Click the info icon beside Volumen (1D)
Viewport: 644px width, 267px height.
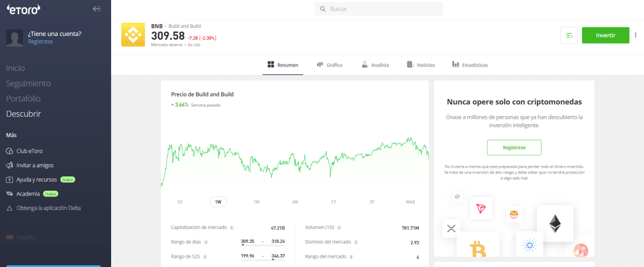click(339, 227)
